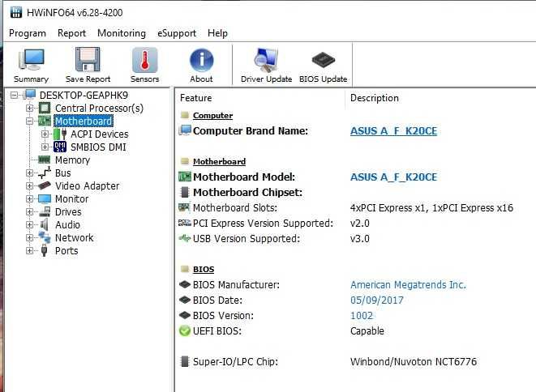Expand the Audio node

(30, 224)
